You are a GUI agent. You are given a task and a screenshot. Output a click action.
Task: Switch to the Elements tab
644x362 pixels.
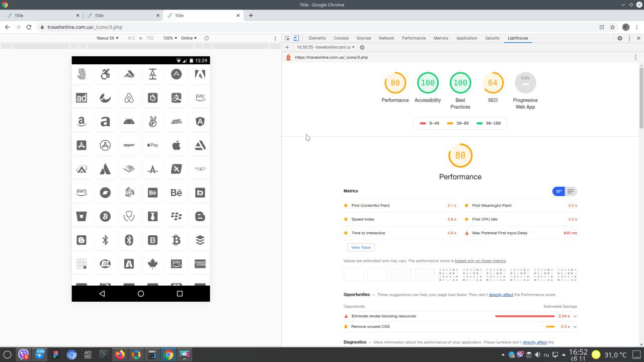pyautogui.click(x=317, y=38)
